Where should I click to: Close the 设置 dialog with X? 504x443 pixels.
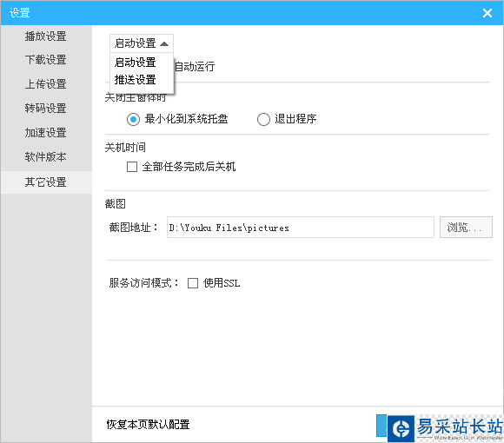[487, 13]
